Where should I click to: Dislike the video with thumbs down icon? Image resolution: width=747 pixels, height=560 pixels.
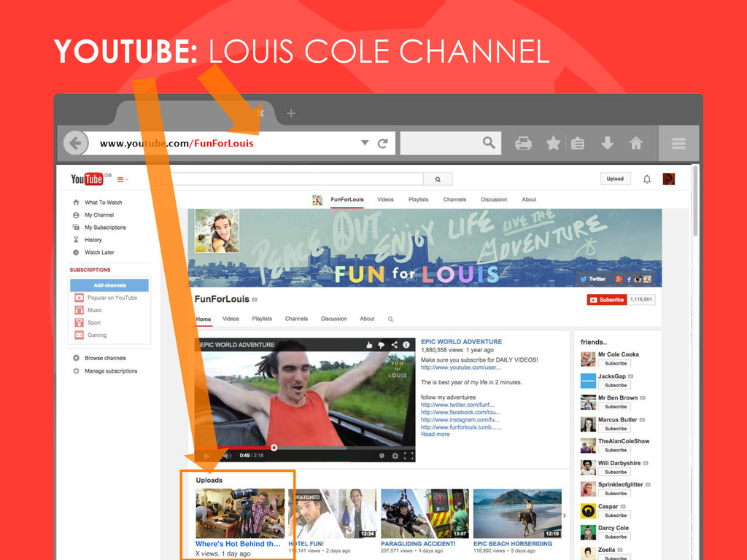coord(381,345)
